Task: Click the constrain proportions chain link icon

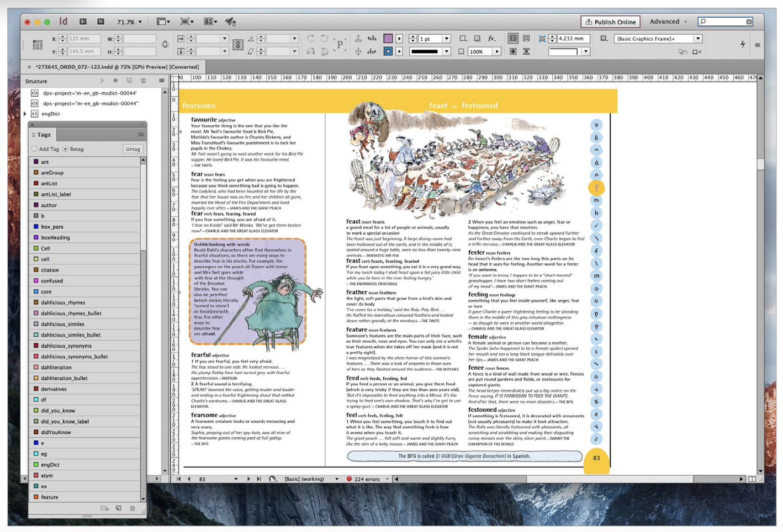Action: pos(238,45)
